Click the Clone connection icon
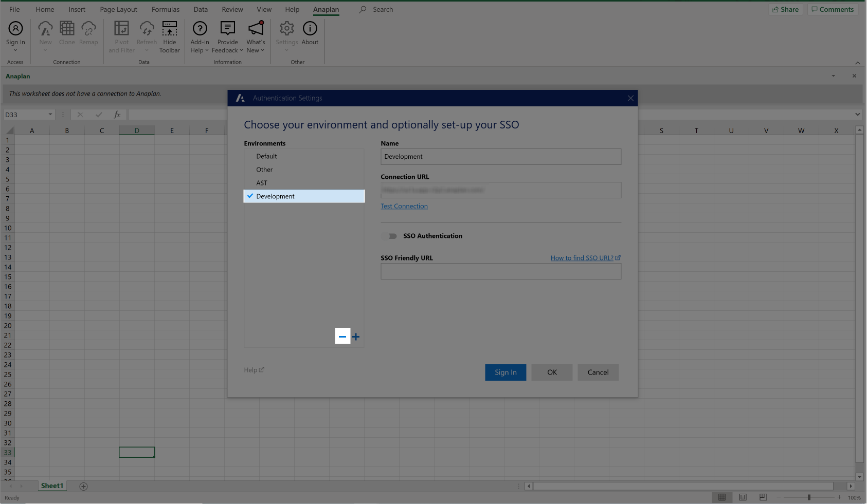The image size is (867, 504). (67, 28)
